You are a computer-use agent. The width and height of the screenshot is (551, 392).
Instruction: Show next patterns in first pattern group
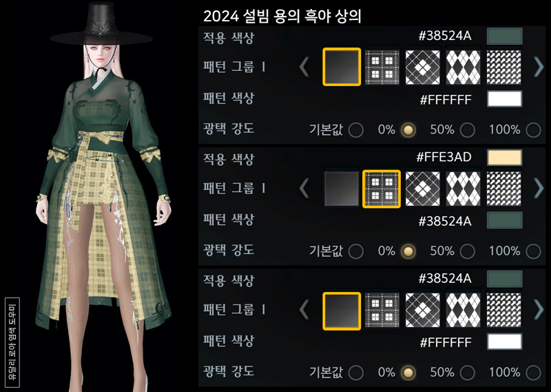[539, 67]
